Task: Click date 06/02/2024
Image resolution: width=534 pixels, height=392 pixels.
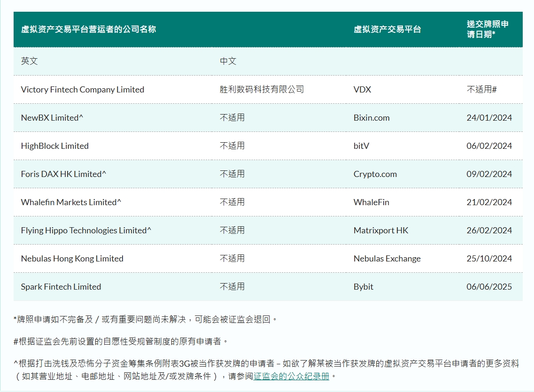Action: [489, 146]
